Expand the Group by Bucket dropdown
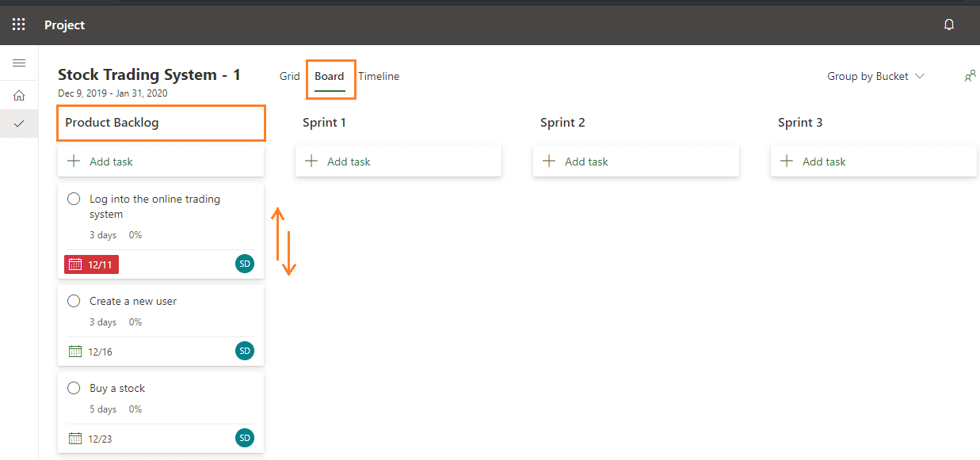Image resolution: width=980 pixels, height=460 pixels. 875,76
